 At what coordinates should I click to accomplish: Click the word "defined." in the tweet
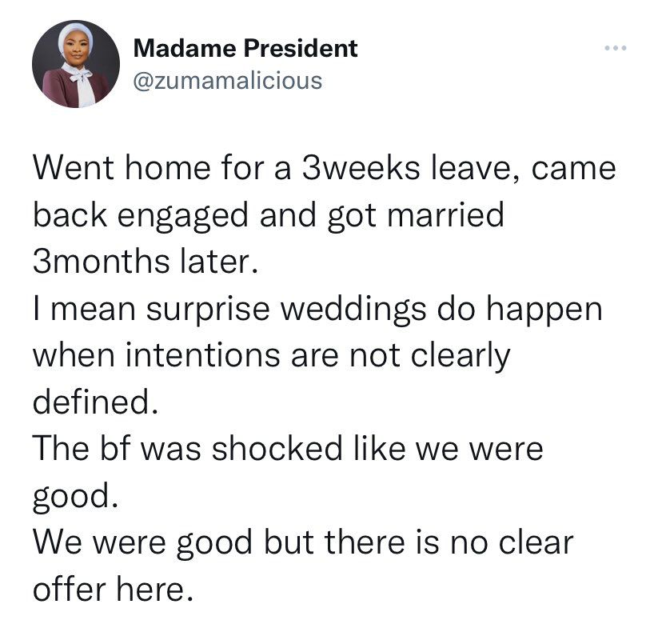[95, 402]
